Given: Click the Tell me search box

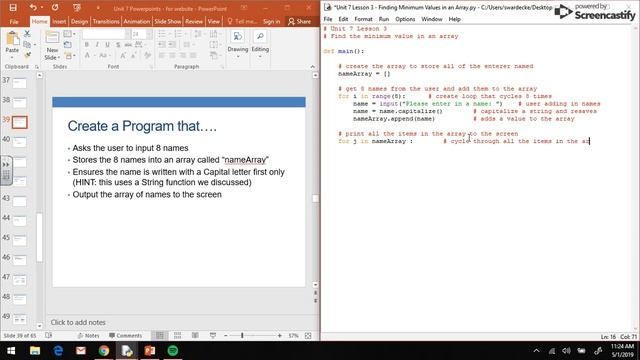Looking at the screenshot, I should (x=242, y=21).
